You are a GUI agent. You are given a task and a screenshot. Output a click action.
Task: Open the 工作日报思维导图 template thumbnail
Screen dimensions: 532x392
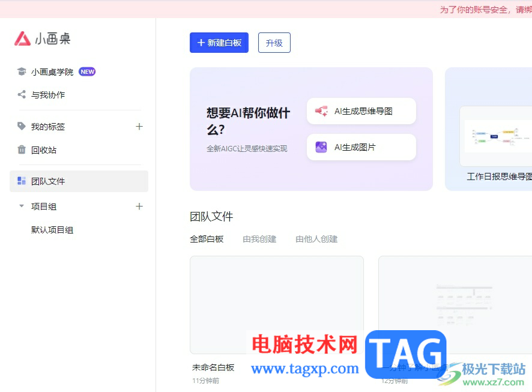(496, 136)
